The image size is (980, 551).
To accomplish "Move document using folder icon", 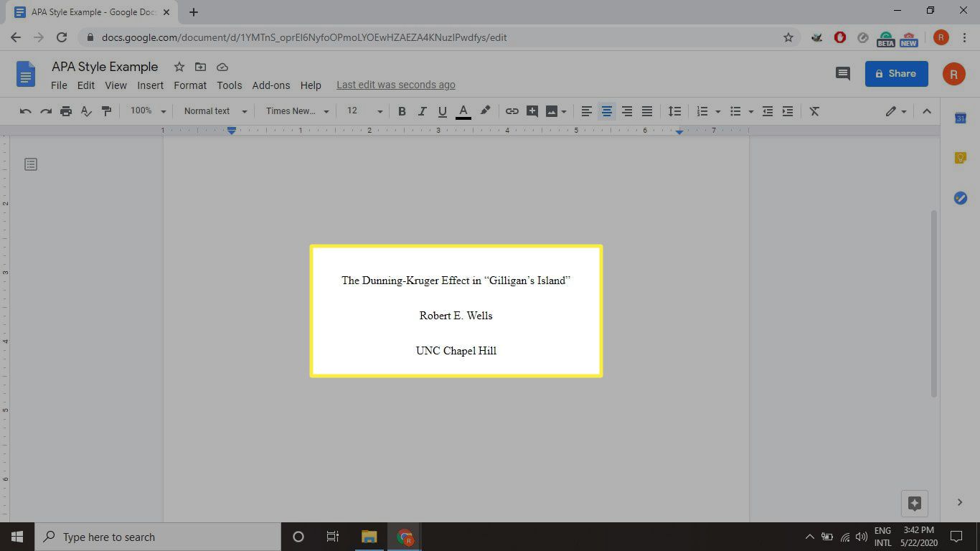I will point(201,67).
